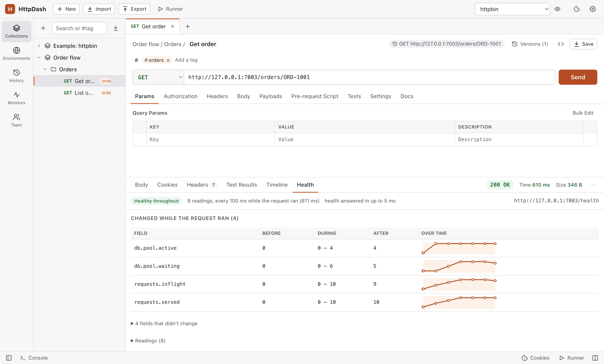The height and width of the screenshot is (364, 604).
Task: Click the hash tag icon
Action: [136, 60]
